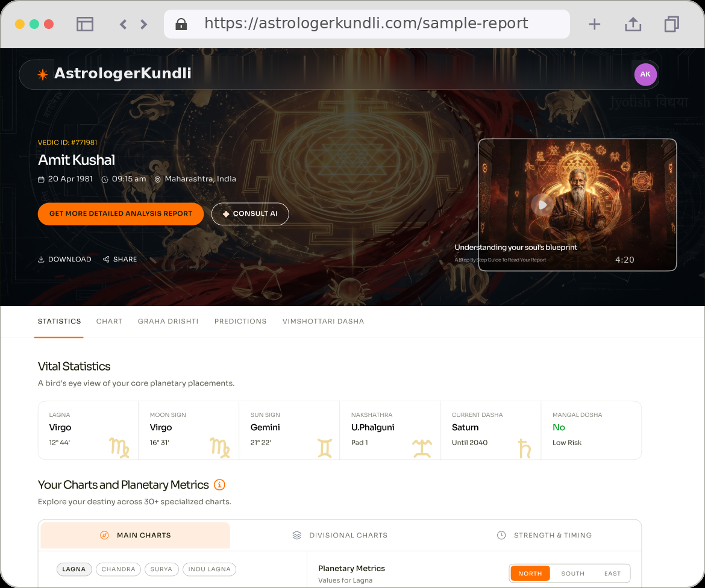Click the lock icon in address bar
The height and width of the screenshot is (588, 705).
[x=181, y=24]
